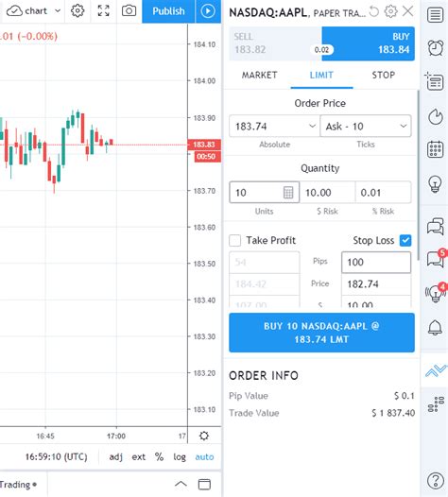Click the Publish button
The width and height of the screenshot is (448, 497).
click(x=168, y=11)
